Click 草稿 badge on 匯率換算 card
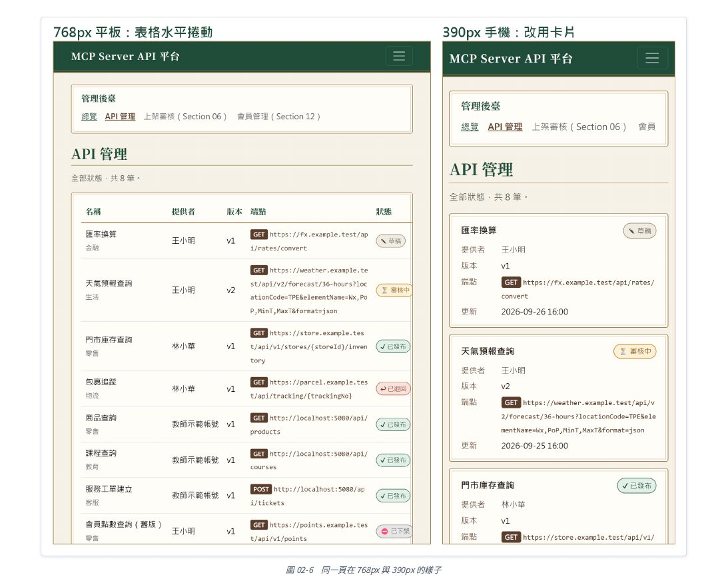Viewport: 728px width, 585px height. [640, 231]
